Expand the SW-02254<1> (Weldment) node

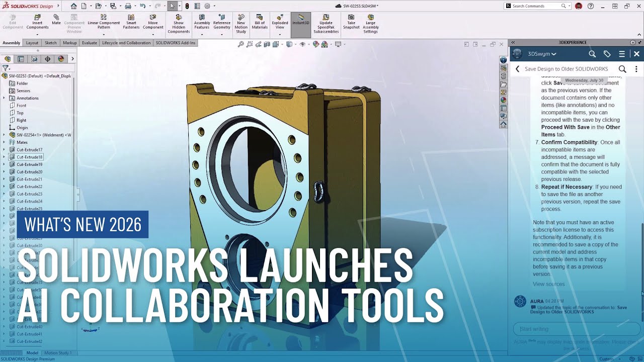pyautogui.click(x=5, y=135)
